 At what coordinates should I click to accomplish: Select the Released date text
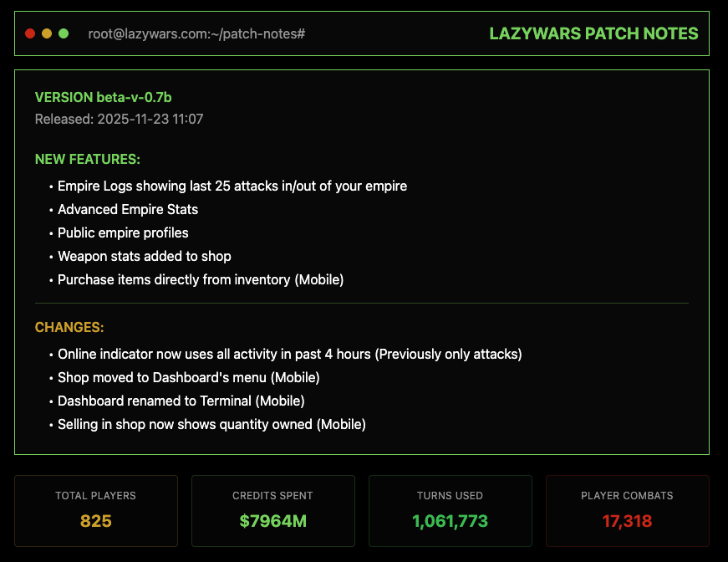[116, 119]
